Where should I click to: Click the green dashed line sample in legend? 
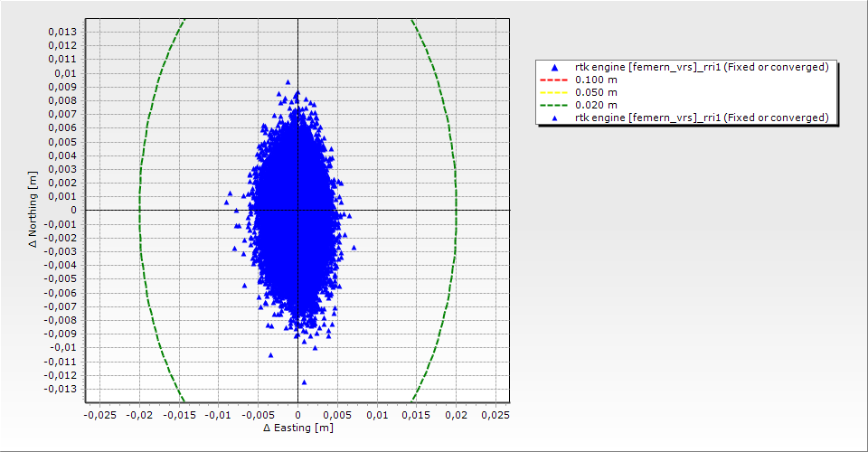[554, 105]
